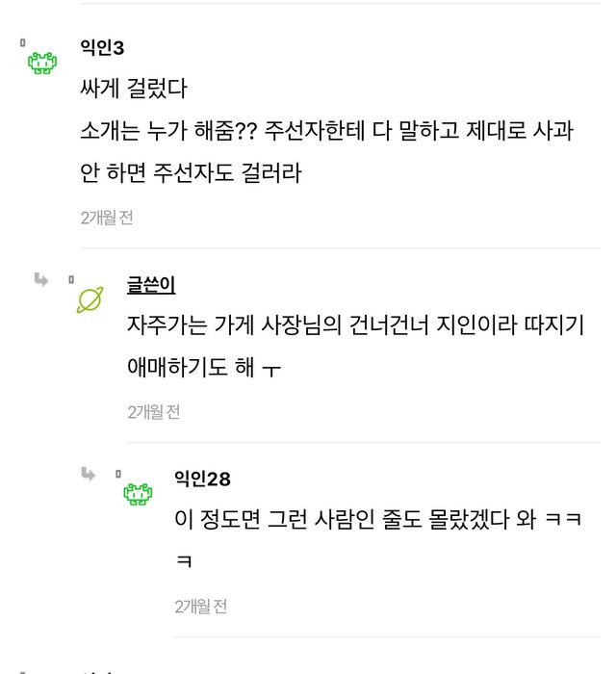This screenshot has width=616, height=674.
Task: Click the small marker beside 글쓴이's avatar
Action: click(71, 280)
